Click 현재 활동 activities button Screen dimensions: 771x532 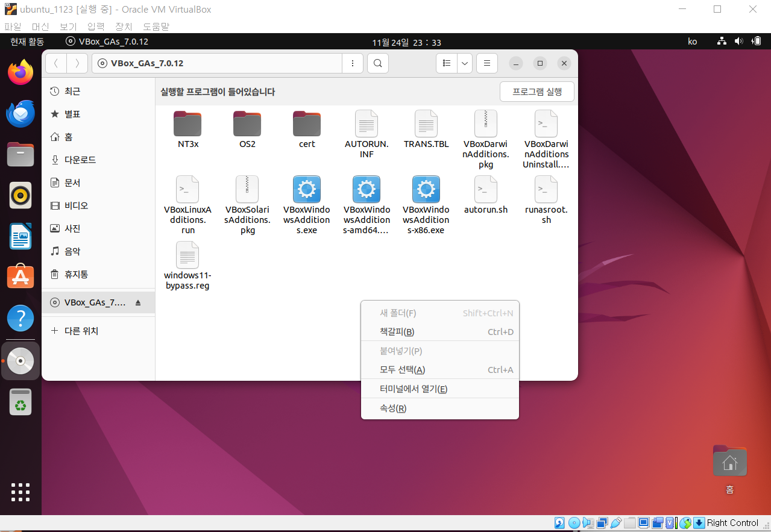pos(27,42)
